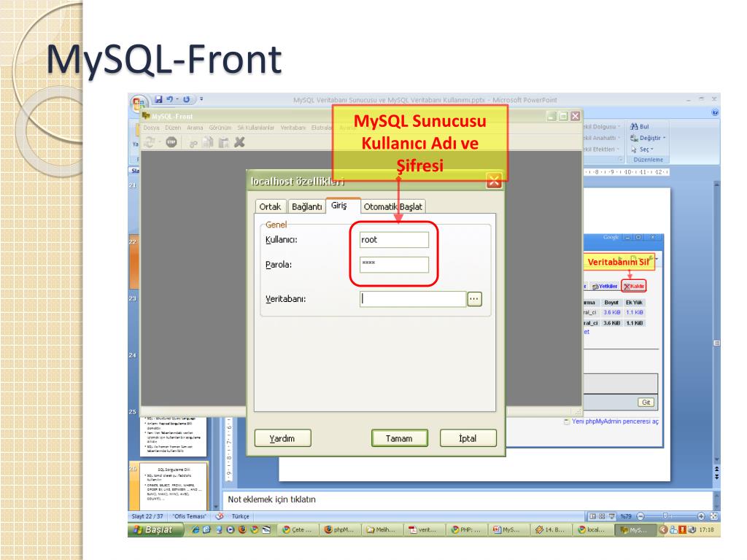Screen dimensions: 747x560
Task: Open the 'verit...' PDF taskbar button
Action: (424, 529)
